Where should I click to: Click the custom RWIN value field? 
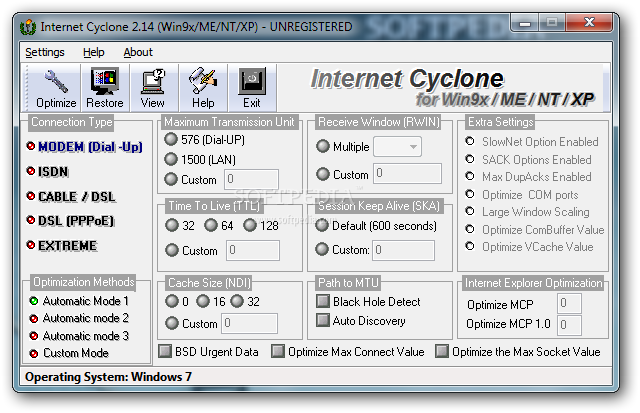point(407,173)
